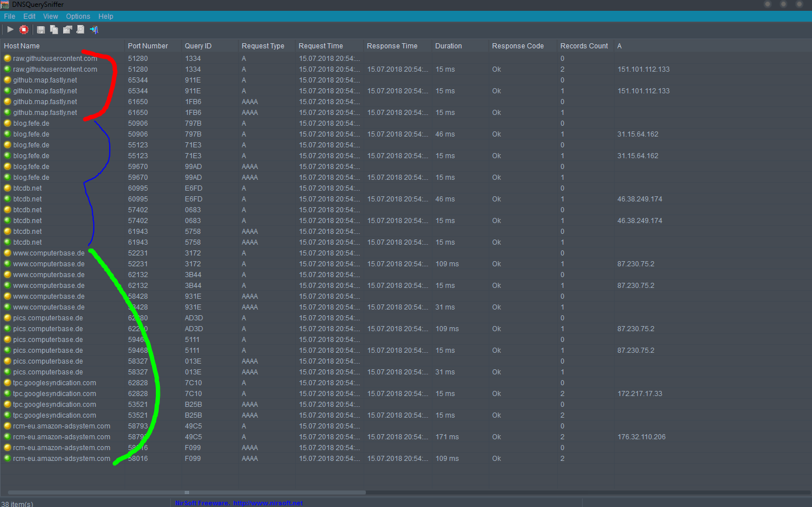The image size is (812, 507).
Task: Sort by the A column header
Action: click(712, 46)
